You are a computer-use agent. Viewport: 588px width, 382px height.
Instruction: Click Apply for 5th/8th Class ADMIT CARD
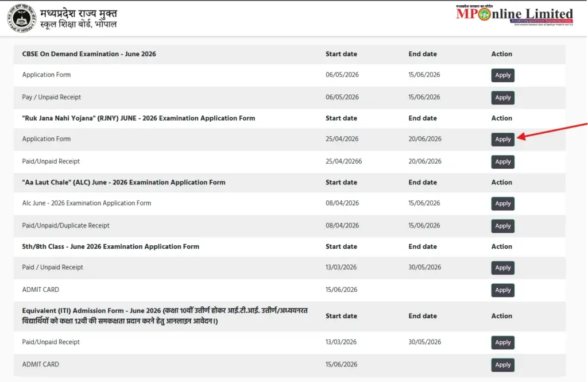[502, 290]
